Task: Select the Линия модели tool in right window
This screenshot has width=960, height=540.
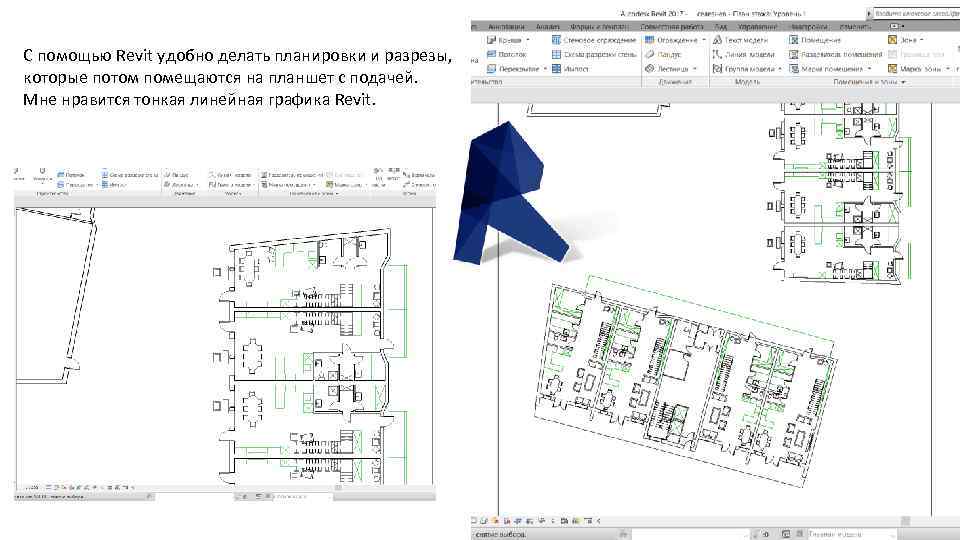Action: click(744, 54)
